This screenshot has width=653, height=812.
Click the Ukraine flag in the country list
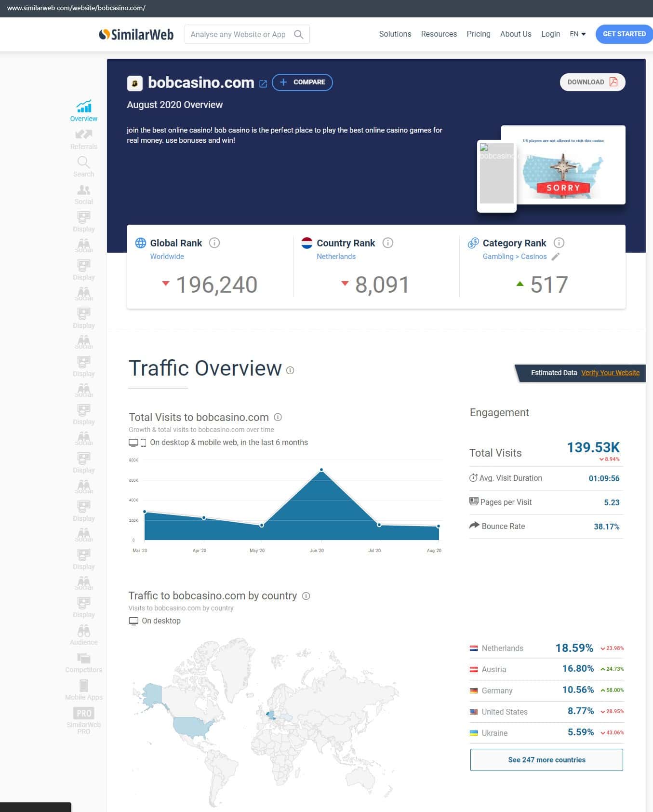pos(474,733)
